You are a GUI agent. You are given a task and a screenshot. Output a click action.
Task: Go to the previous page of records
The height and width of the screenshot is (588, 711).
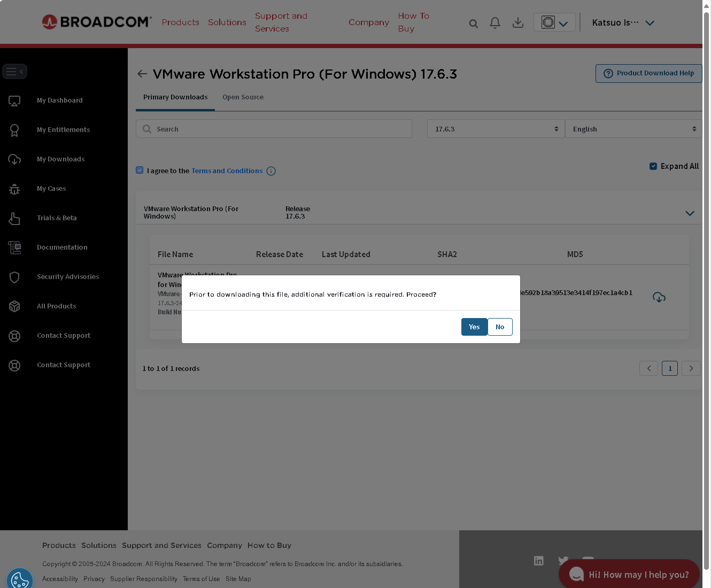649,368
